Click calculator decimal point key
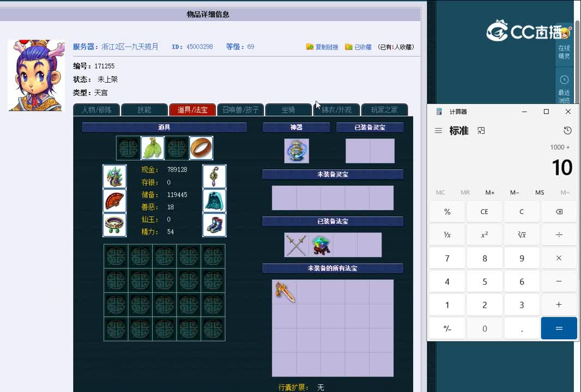Viewport: 581px width, 392px height. click(x=522, y=328)
